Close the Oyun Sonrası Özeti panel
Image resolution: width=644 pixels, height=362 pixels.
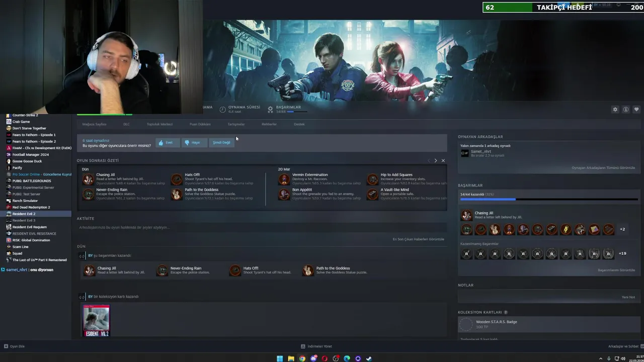pos(443,160)
